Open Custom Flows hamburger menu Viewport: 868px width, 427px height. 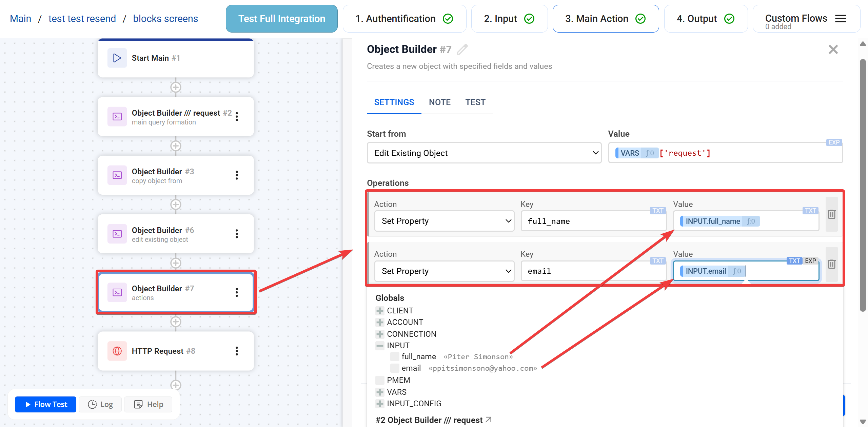tap(841, 19)
